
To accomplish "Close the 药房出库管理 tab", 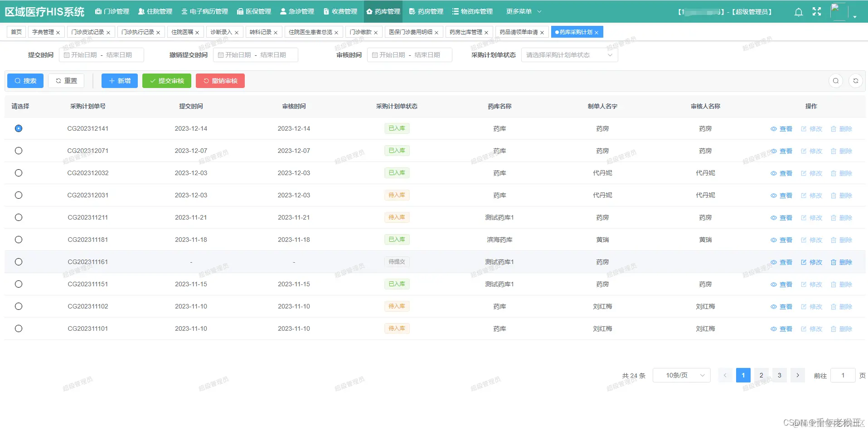I will point(486,33).
